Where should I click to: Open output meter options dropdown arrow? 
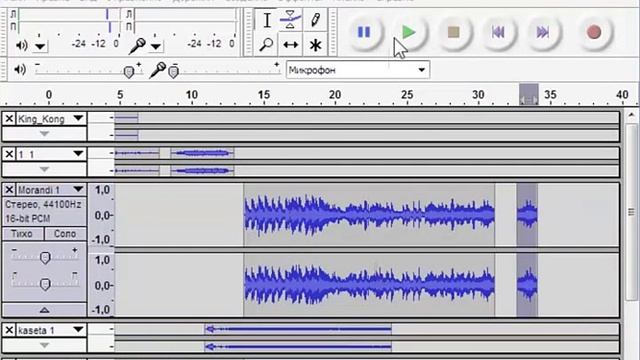40,46
